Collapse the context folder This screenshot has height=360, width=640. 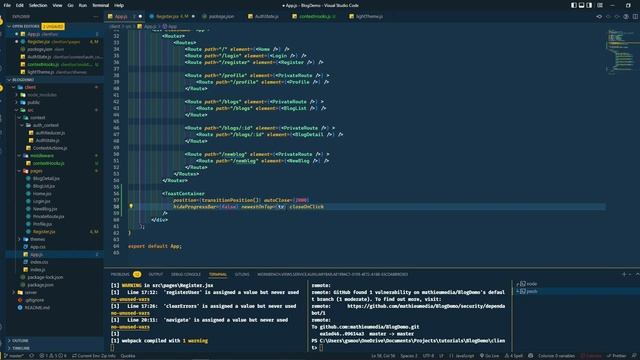pyautogui.click(x=38, y=118)
